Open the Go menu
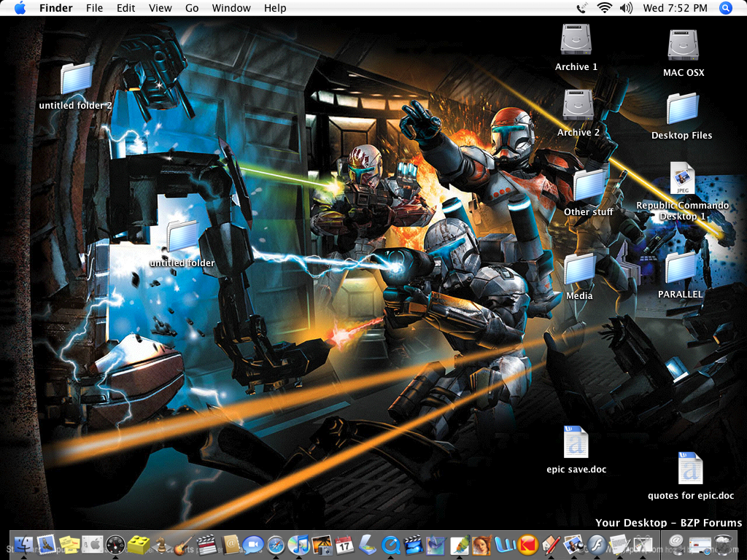The width and height of the screenshot is (747, 560). tap(192, 8)
